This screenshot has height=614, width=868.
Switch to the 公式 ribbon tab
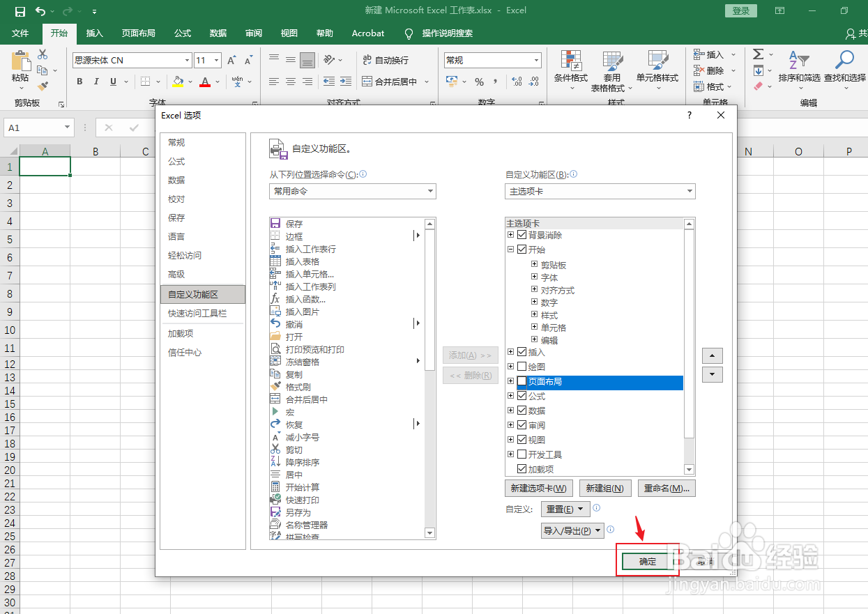(x=183, y=33)
